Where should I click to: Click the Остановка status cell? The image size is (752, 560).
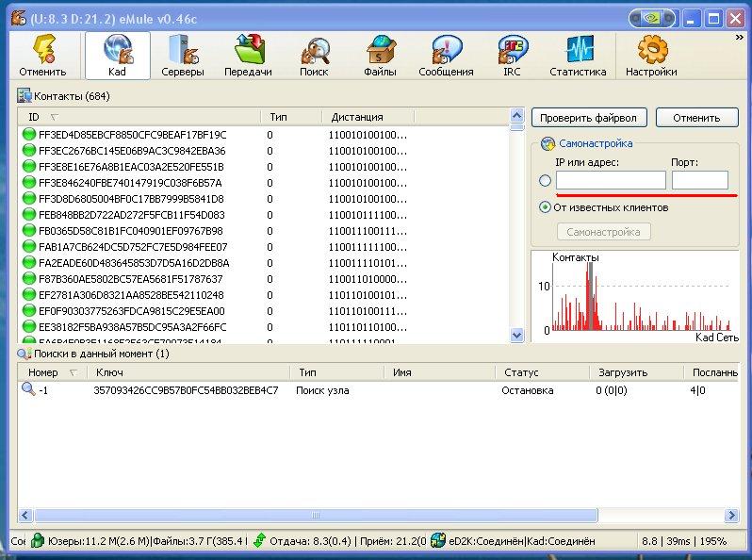click(x=528, y=390)
